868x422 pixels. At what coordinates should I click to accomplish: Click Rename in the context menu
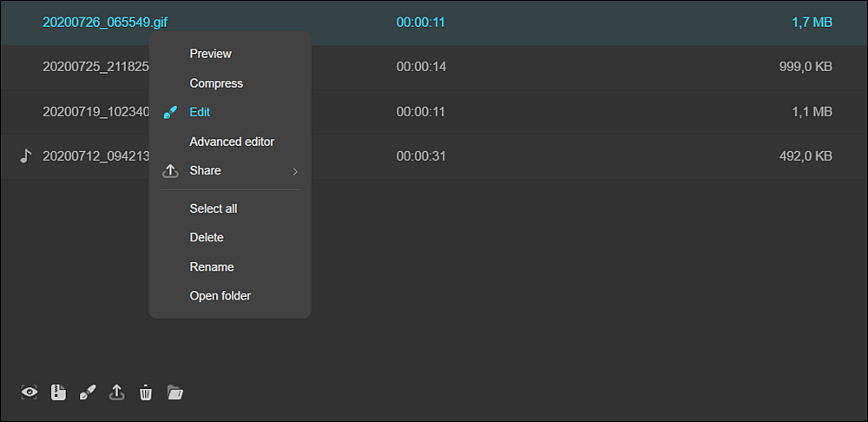click(x=212, y=267)
